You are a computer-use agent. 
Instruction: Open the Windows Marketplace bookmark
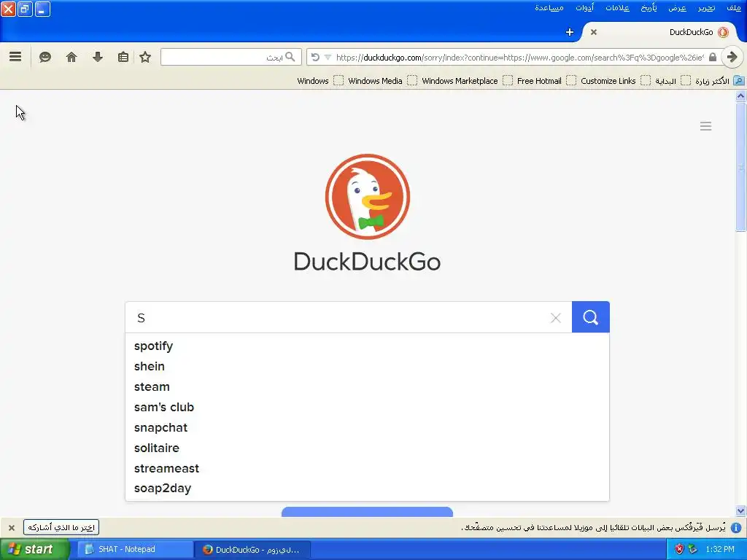[x=467, y=81]
